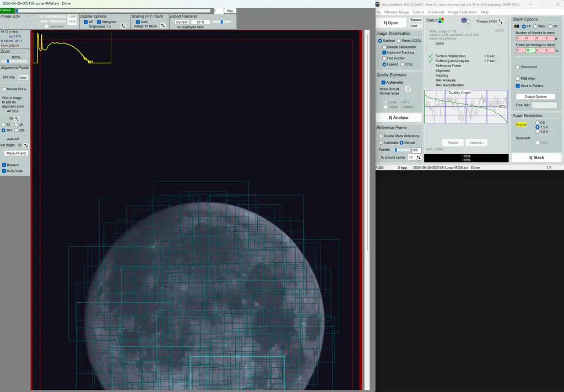564x392 pixels.
Task: Click the % around center stepper icon
Action: pyautogui.click(x=419, y=157)
